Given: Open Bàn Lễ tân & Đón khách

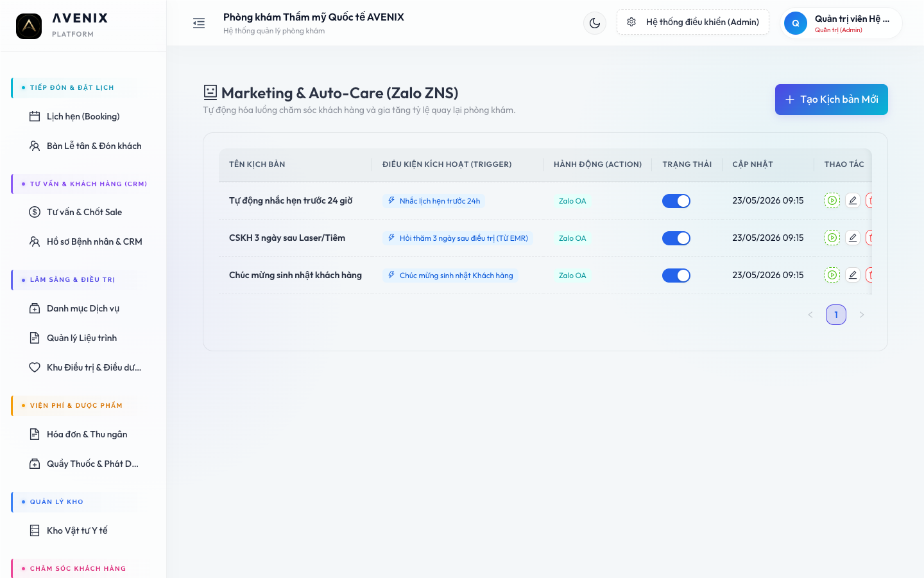Looking at the screenshot, I should click(x=83, y=146).
